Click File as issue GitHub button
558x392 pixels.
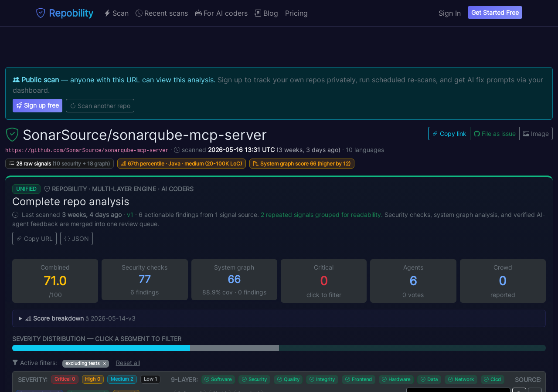click(495, 134)
